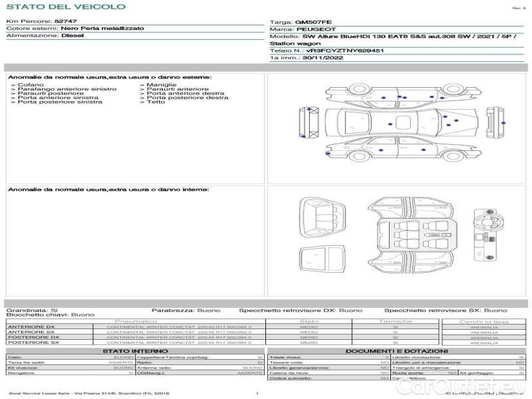Click the upper side-view car exterior diagram
Screen dimensions: 532x399
[x=398, y=95]
